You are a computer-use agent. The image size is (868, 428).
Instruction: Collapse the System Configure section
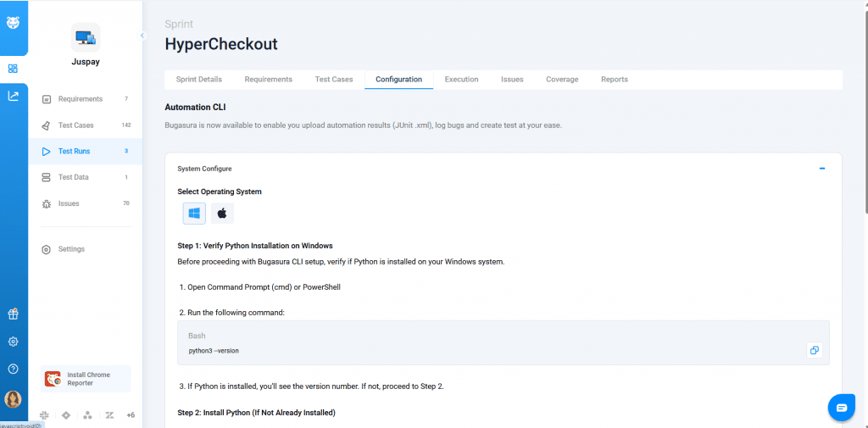822,169
